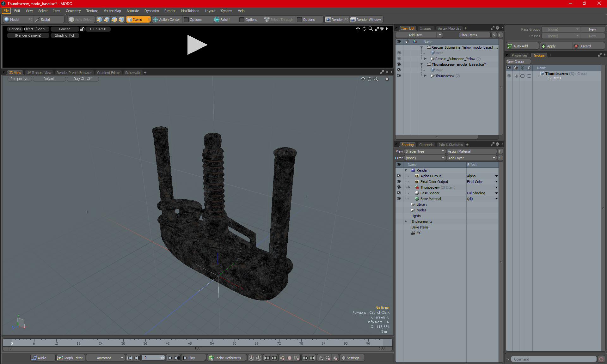Toggle visibility of Rescue_Submarine_Yellow layer
Viewport: 607px width, 364px height.
tap(399, 58)
